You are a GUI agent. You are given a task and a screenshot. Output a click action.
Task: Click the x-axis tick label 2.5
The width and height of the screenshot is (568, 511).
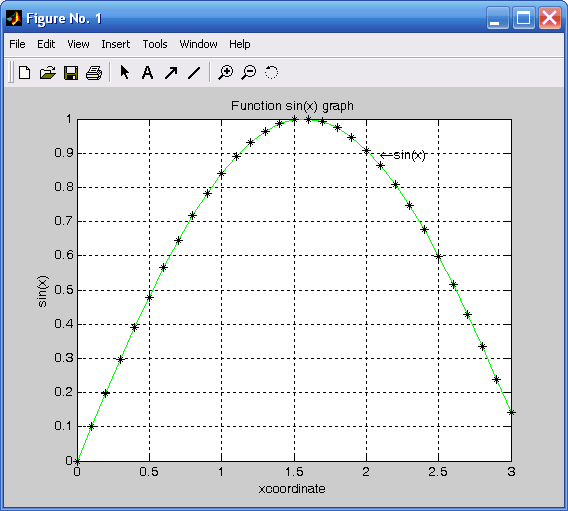pos(438,472)
